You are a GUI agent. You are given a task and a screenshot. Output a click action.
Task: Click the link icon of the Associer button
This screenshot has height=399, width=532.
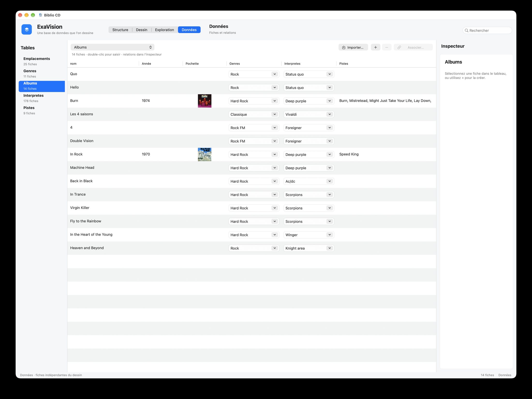pyautogui.click(x=399, y=47)
